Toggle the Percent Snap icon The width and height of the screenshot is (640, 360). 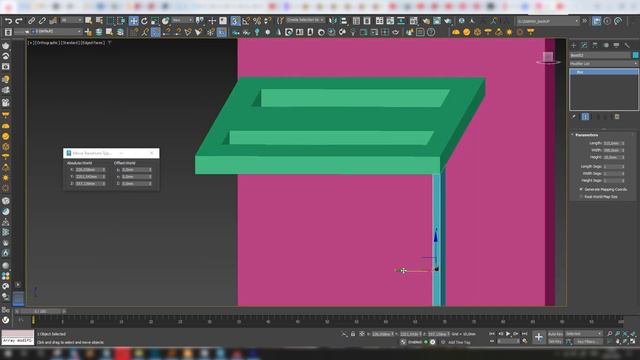[x=257, y=20]
